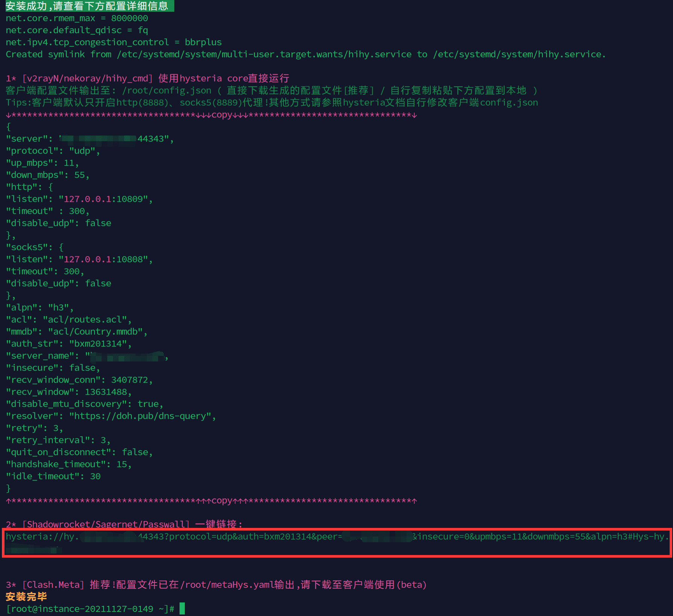Click the '127.0.0.1:10808' listen address
673x616 pixels.
pos(104,259)
